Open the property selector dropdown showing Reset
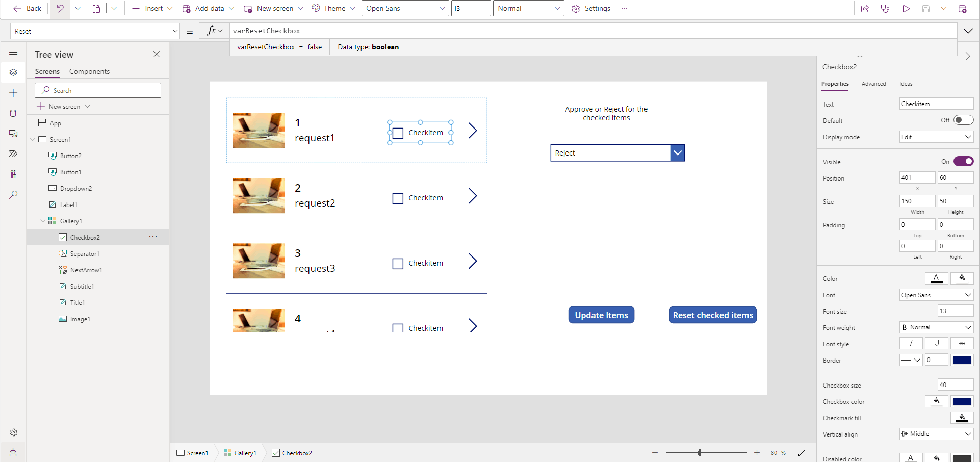 [x=95, y=31]
